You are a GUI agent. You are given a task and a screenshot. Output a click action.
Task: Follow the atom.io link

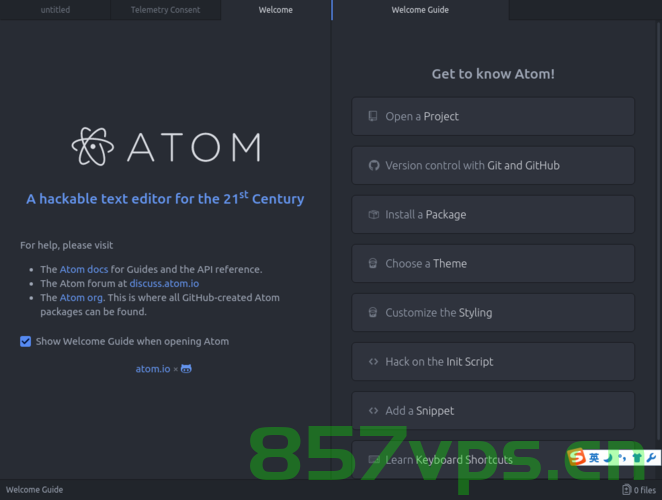[x=153, y=369]
